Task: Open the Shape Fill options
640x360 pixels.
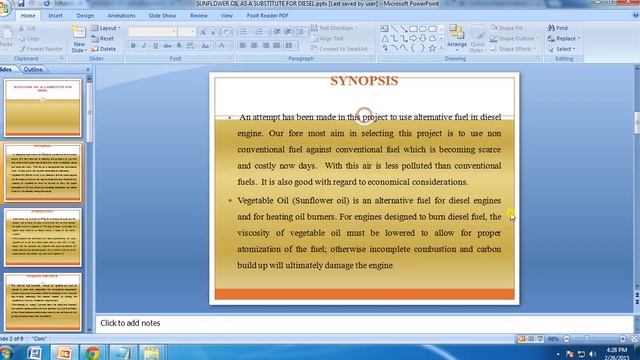Action: point(509,28)
